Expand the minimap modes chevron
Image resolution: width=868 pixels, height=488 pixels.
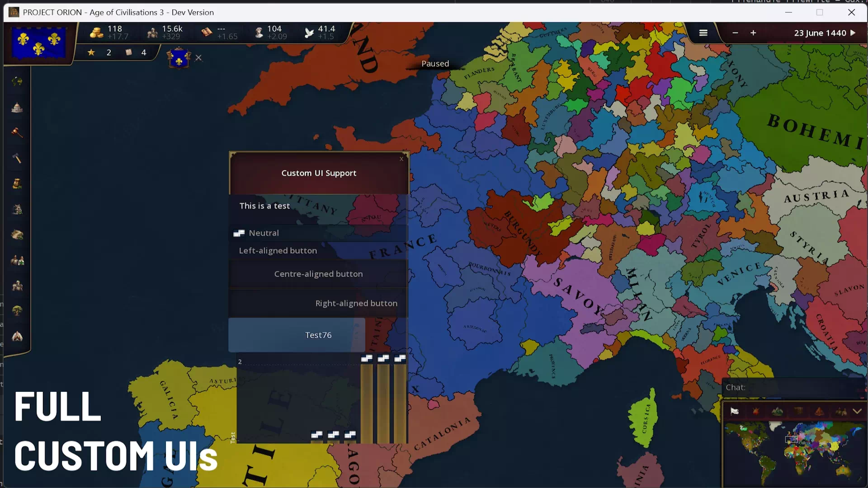[x=857, y=411]
